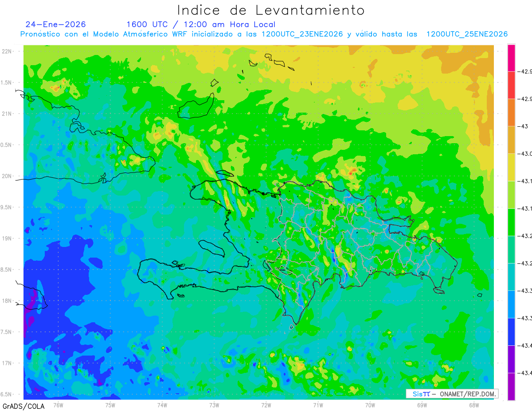
Task: Select the '74W' longitude label
Action: click(x=162, y=405)
